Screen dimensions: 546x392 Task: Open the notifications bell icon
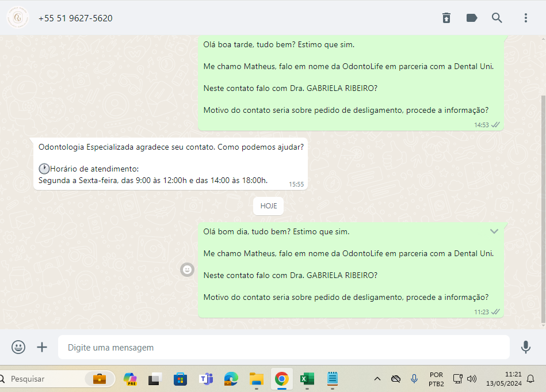pyautogui.click(x=530, y=379)
